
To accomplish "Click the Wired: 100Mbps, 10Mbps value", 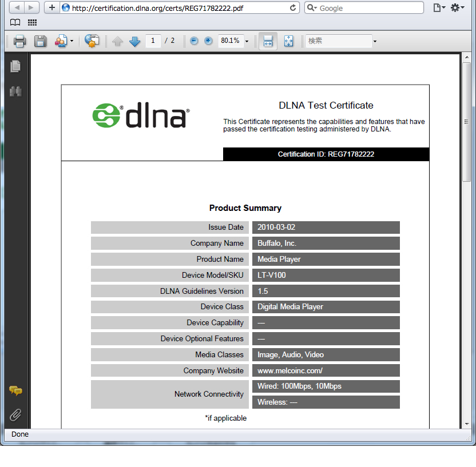I will point(299,386).
